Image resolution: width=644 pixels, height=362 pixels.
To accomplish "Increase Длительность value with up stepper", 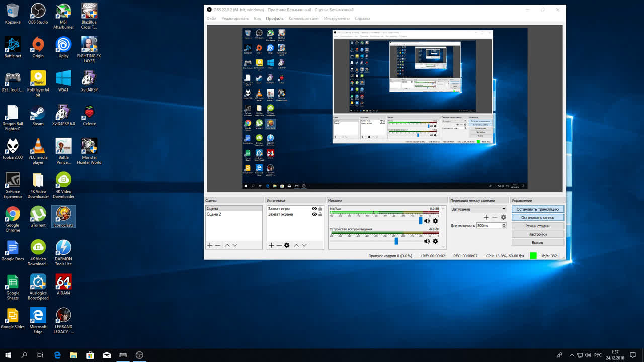I will [x=505, y=224].
